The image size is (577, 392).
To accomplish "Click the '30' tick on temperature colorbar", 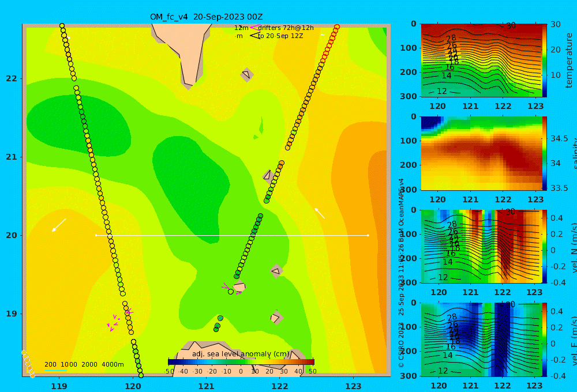I will tap(556, 24).
